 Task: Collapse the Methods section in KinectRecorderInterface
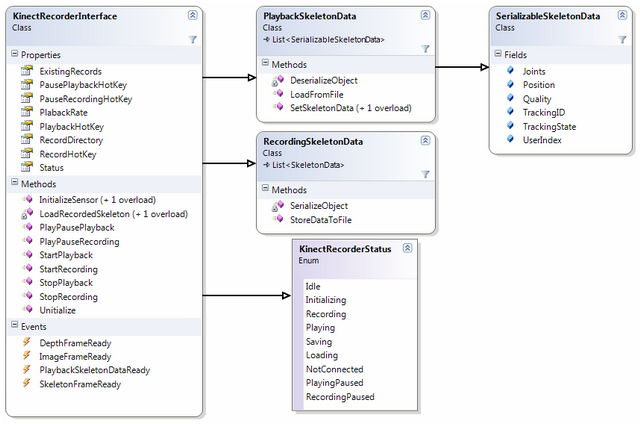[x=15, y=182]
